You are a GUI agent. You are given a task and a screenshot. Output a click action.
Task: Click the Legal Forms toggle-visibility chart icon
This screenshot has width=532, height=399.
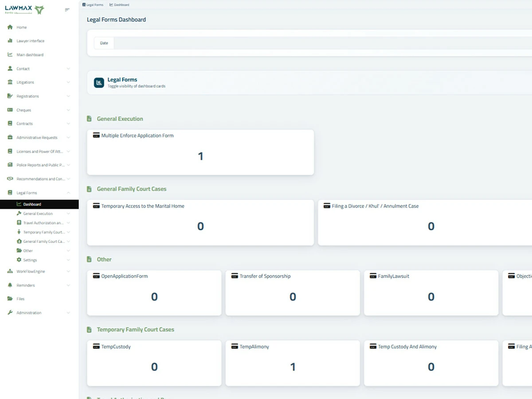(x=99, y=82)
